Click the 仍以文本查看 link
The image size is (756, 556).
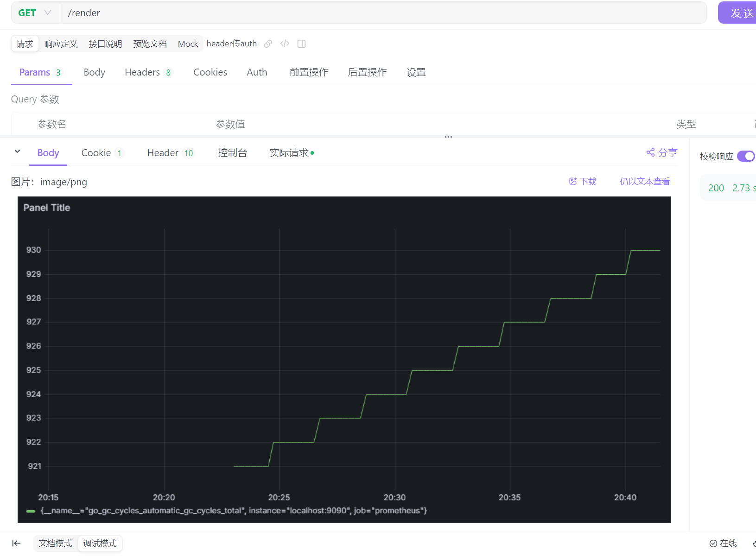tap(644, 181)
